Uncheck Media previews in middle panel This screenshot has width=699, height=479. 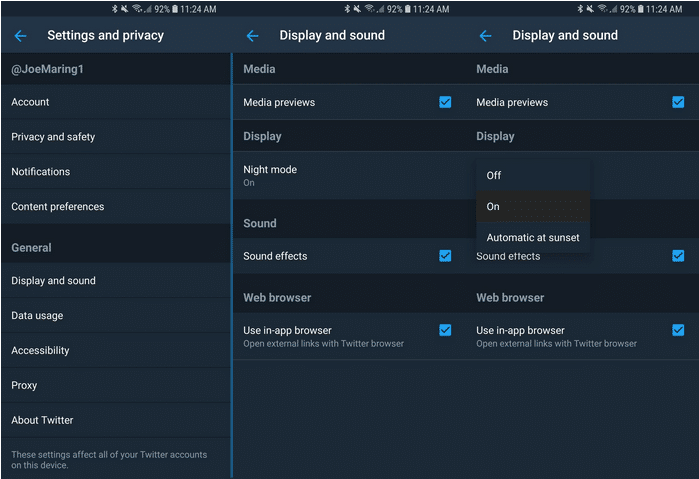point(445,102)
